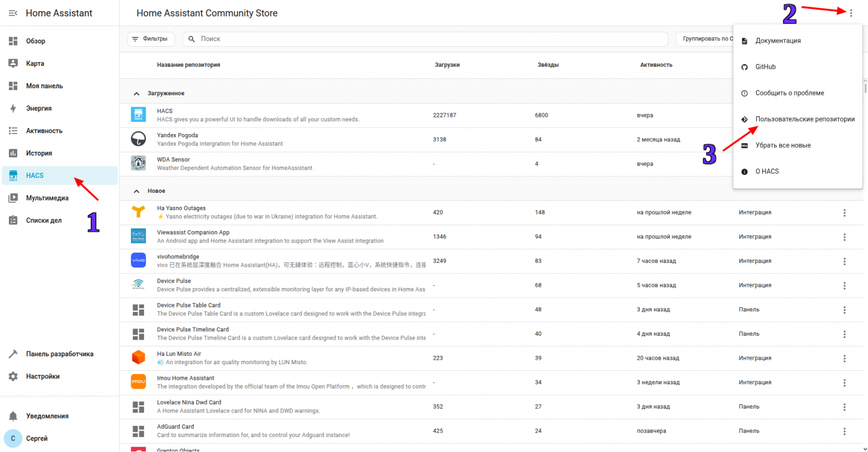868x452 pixels.
Task: Open the HACS sidebar item
Action: [34, 176]
